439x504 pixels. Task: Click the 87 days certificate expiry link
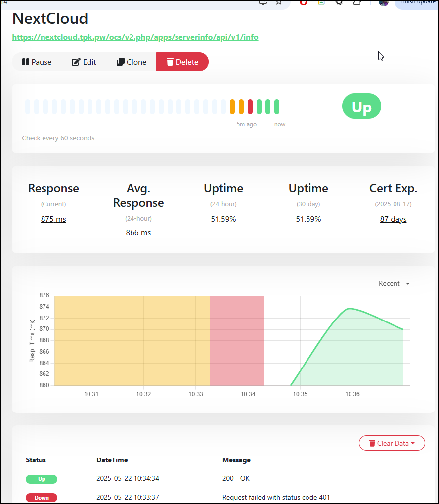tap(393, 219)
